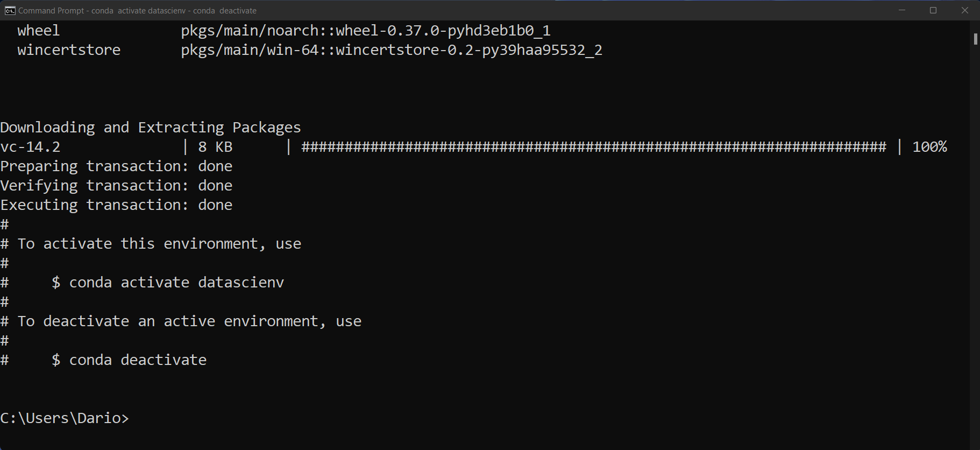Click the 'Verifying transaction: done' line

(116, 186)
